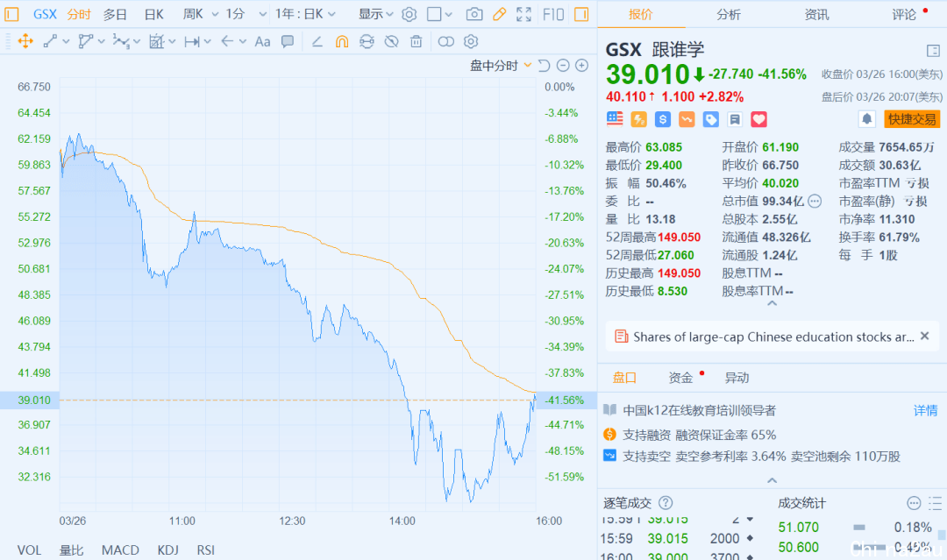Viewport: 947px width, 560px height.
Task: Open the 盘中分时 session dropdown
Action: pos(501,66)
